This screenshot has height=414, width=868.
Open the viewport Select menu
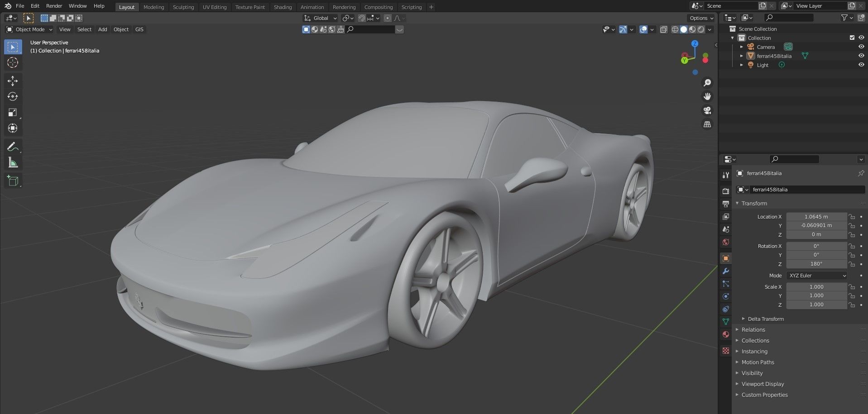(x=84, y=29)
